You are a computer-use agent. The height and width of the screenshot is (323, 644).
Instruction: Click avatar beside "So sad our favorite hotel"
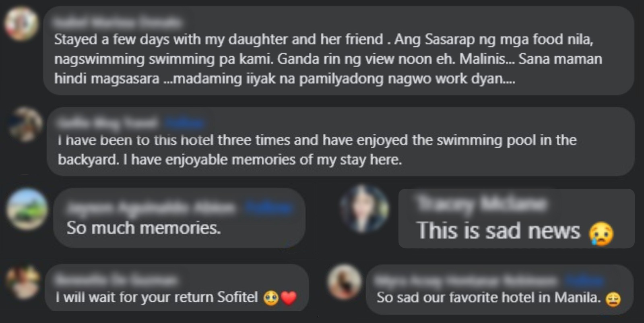344,282
